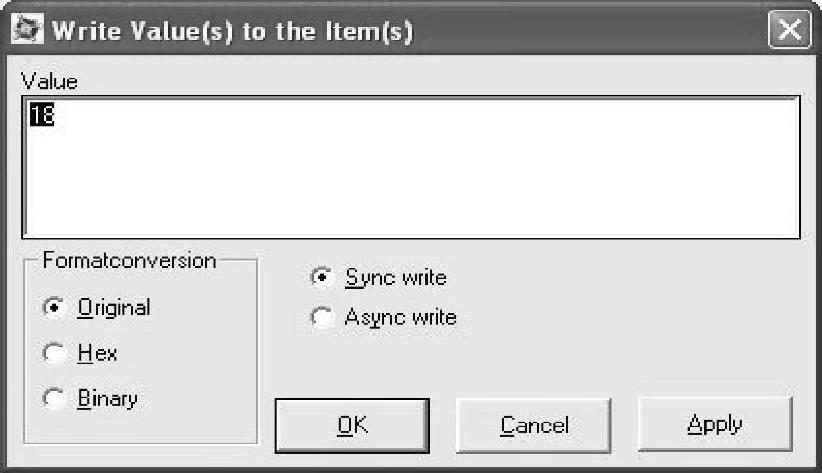Close the Write Value(s) dialog
This screenshot has height=473, width=822.
tap(788, 30)
